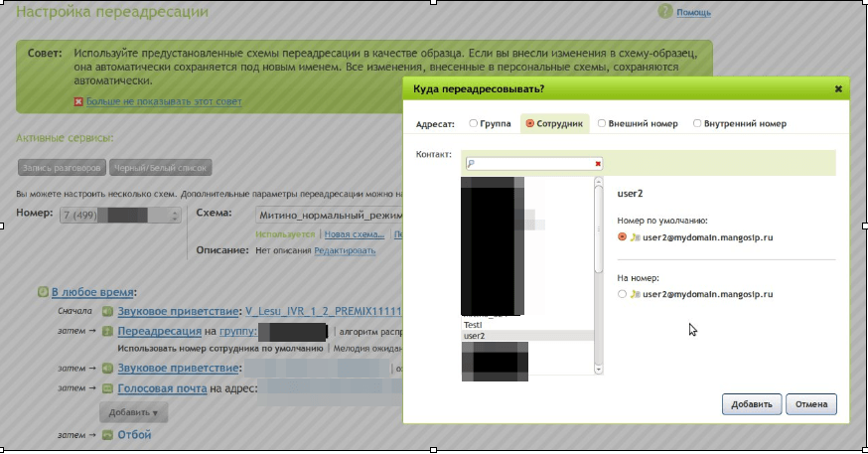Click the green question mark help icon
Viewport: 868px width, 454px height.
point(664,11)
